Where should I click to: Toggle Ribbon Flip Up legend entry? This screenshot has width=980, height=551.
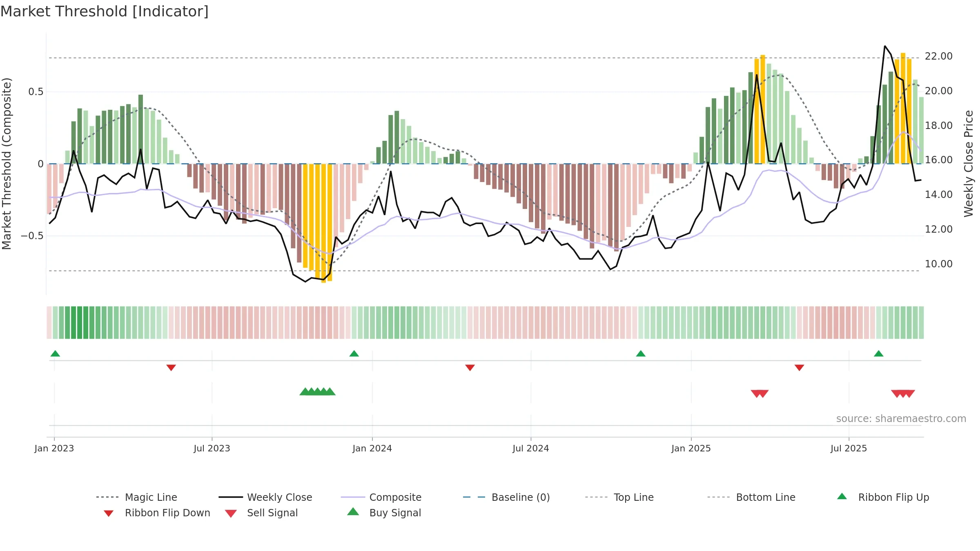883,497
